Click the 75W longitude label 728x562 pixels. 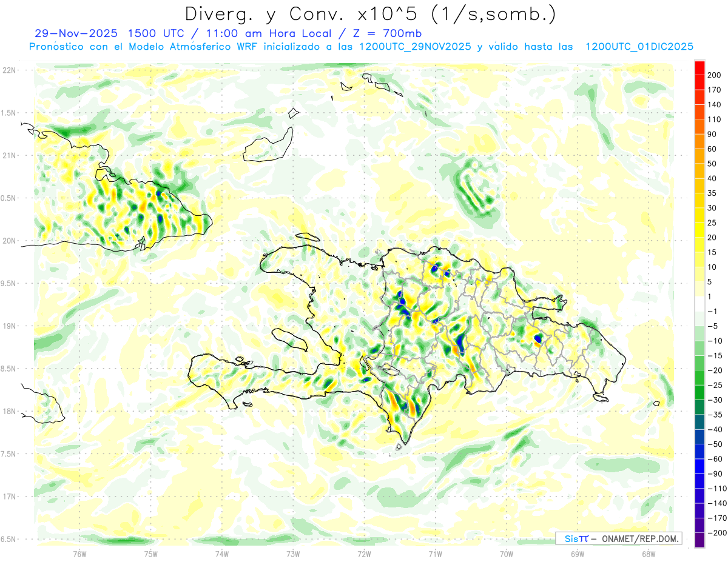151,554
